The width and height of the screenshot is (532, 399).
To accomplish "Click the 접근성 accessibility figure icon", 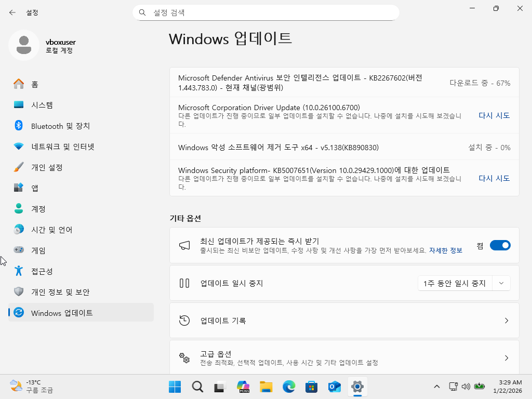I will [x=19, y=271].
